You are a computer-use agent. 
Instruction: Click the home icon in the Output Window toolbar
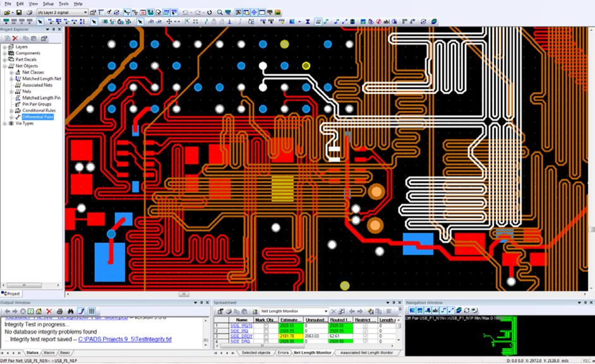[39, 312]
